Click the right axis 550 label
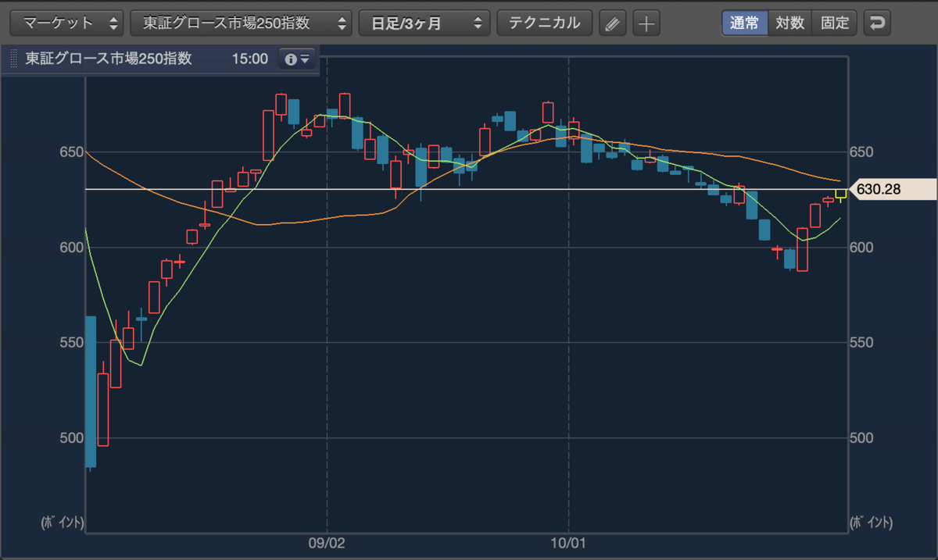 tap(861, 342)
